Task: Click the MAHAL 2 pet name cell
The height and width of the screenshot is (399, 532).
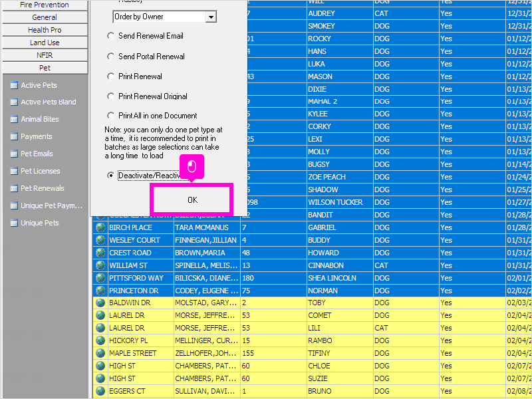Action: pos(340,101)
